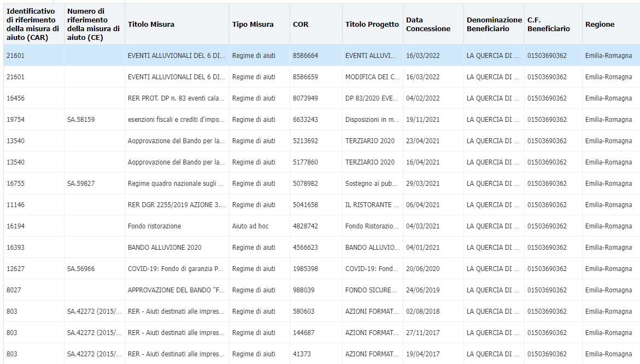Sort by the COR column header
The height and width of the screenshot is (364, 640).
coord(301,24)
